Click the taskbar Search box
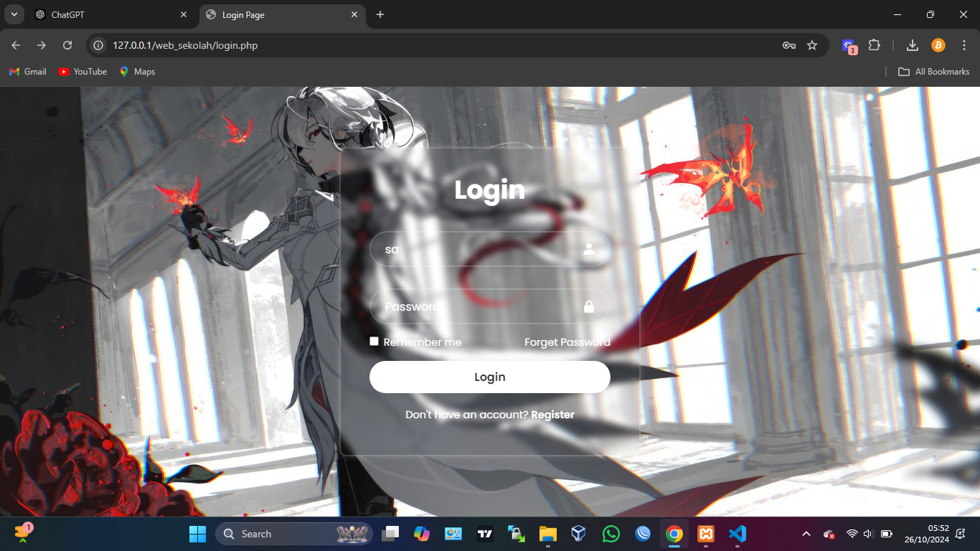 point(294,534)
